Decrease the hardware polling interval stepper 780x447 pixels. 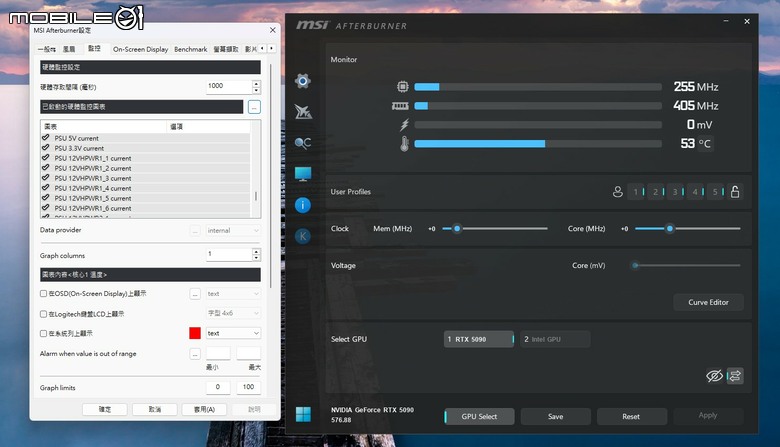coord(256,90)
